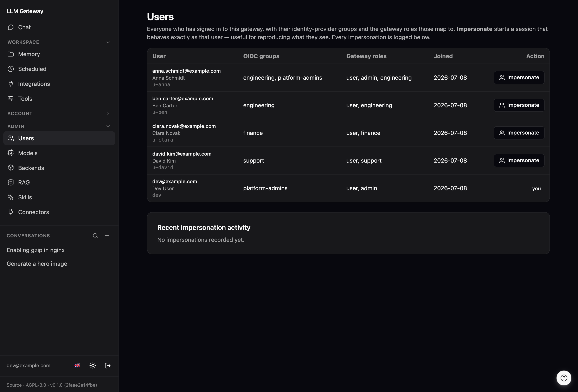Click the Models chip icon
Screen dimensions: 578x392
click(x=11, y=153)
